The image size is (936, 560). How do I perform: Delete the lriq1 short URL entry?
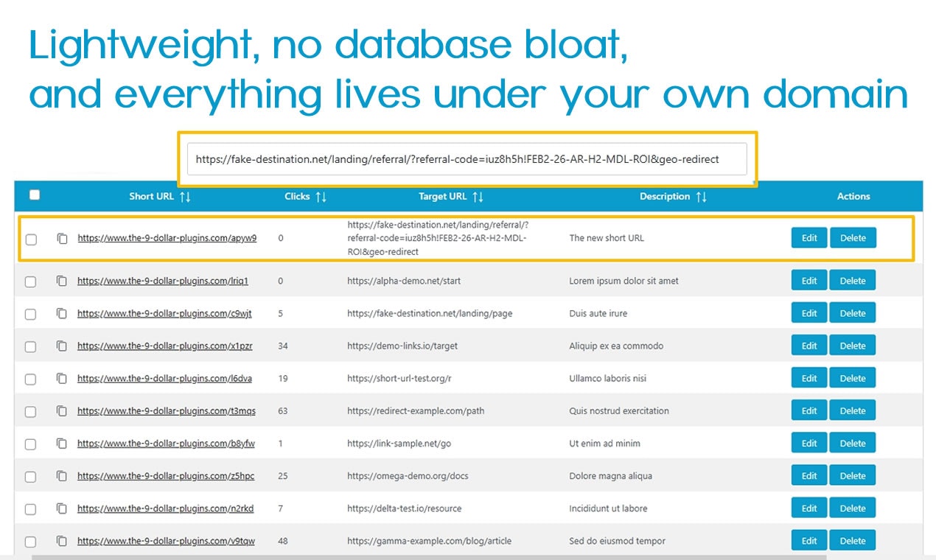(x=853, y=281)
